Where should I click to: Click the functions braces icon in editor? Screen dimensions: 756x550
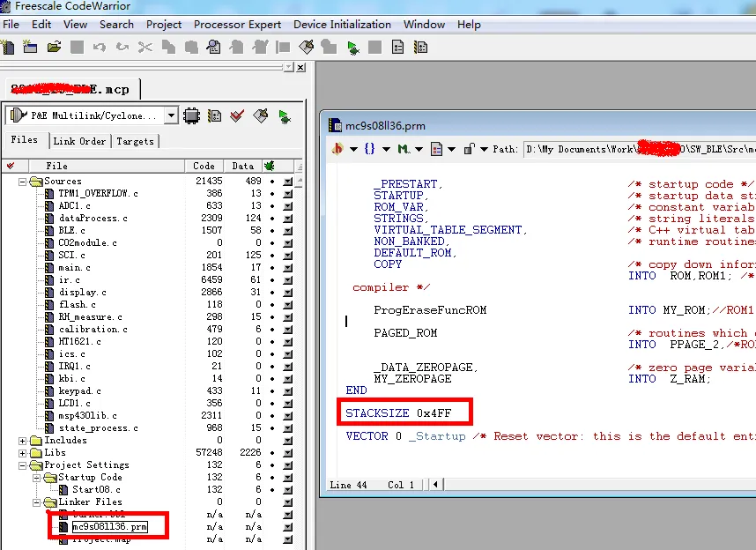369,149
